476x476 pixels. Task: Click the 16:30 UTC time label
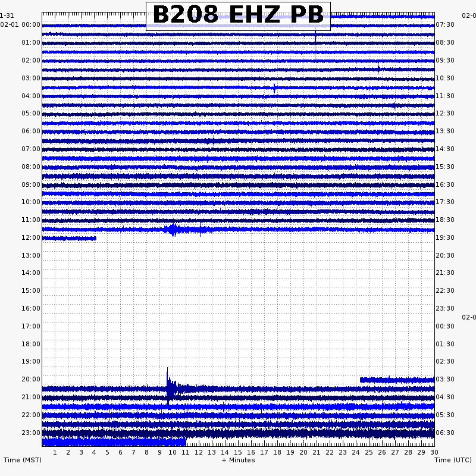[445, 184]
